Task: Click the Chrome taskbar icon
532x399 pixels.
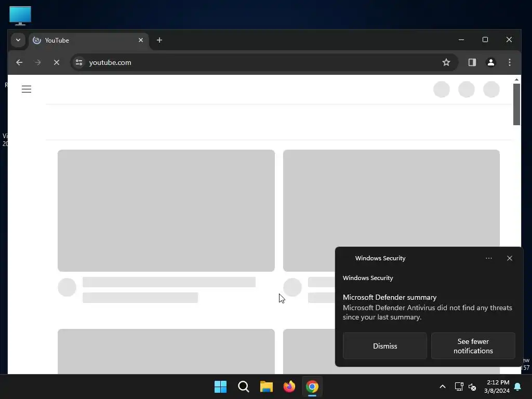Action: 312,387
